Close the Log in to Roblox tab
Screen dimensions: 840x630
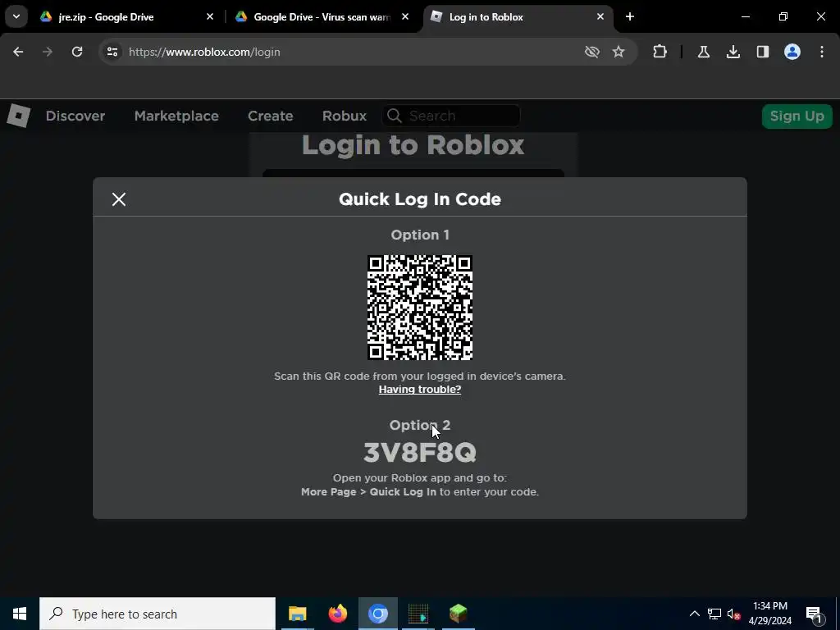600,17
